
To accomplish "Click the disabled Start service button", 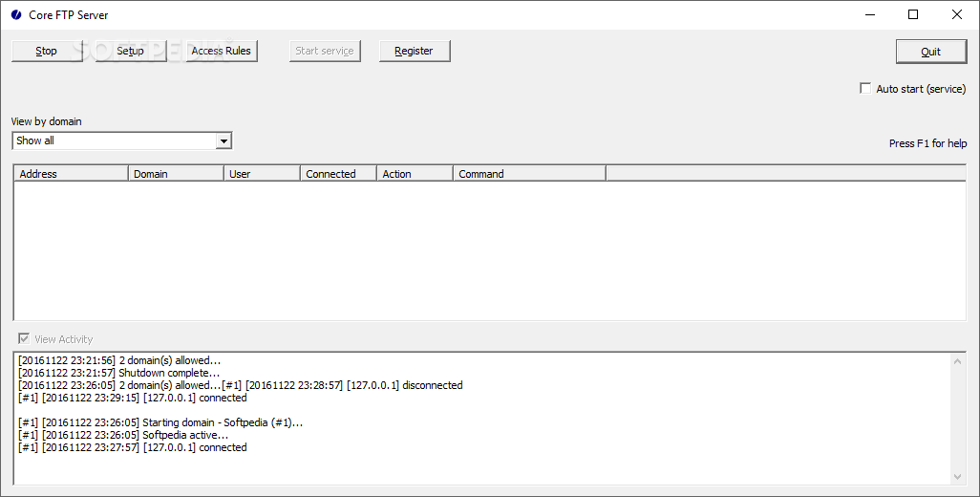I will coord(325,52).
